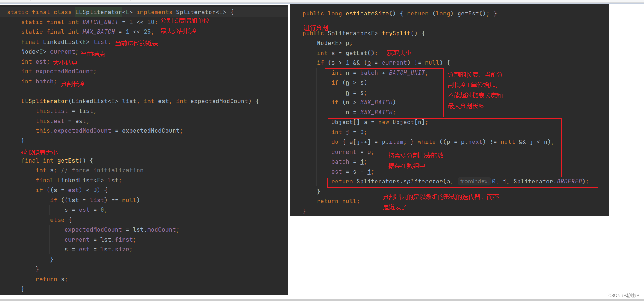Select the do-while loop line

(443, 142)
